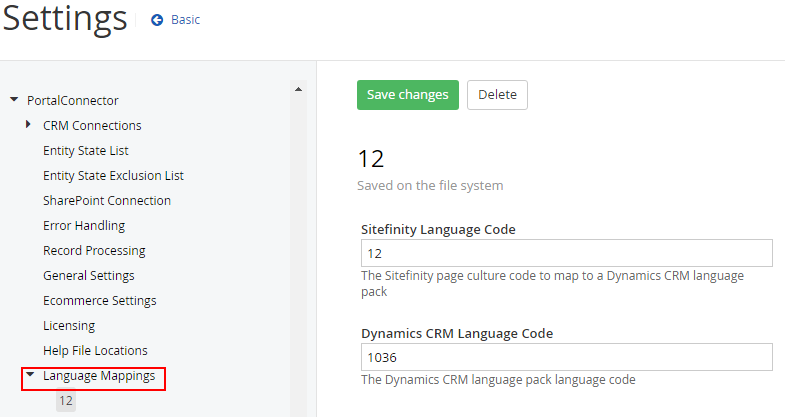Select the 12 mapping child node
Viewport: 785px width, 417px height.
coord(66,400)
